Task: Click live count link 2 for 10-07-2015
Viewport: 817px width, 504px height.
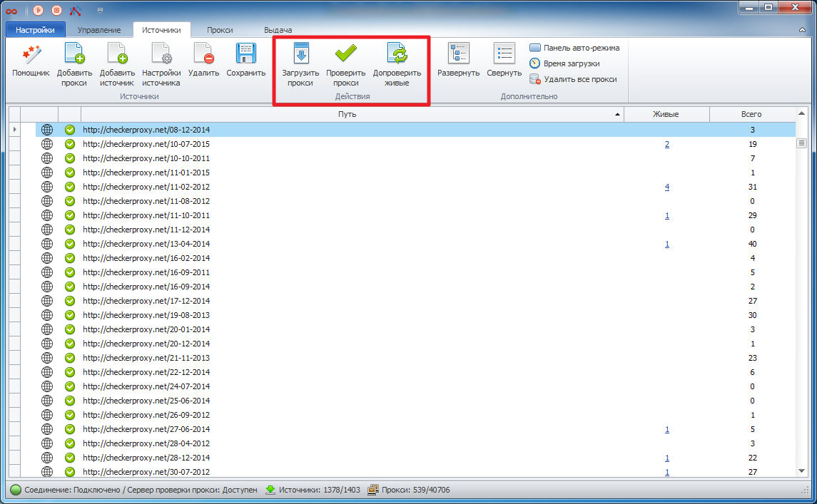Action: pos(667,144)
